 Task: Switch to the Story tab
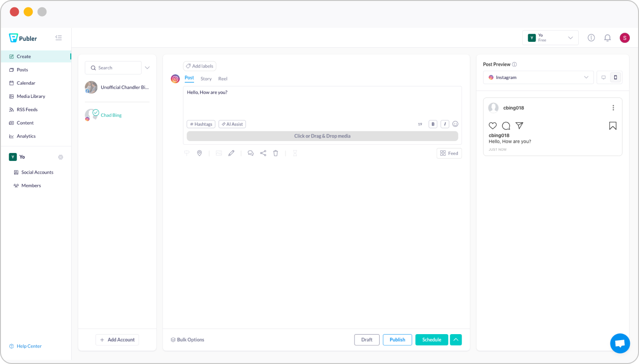[206, 79]
